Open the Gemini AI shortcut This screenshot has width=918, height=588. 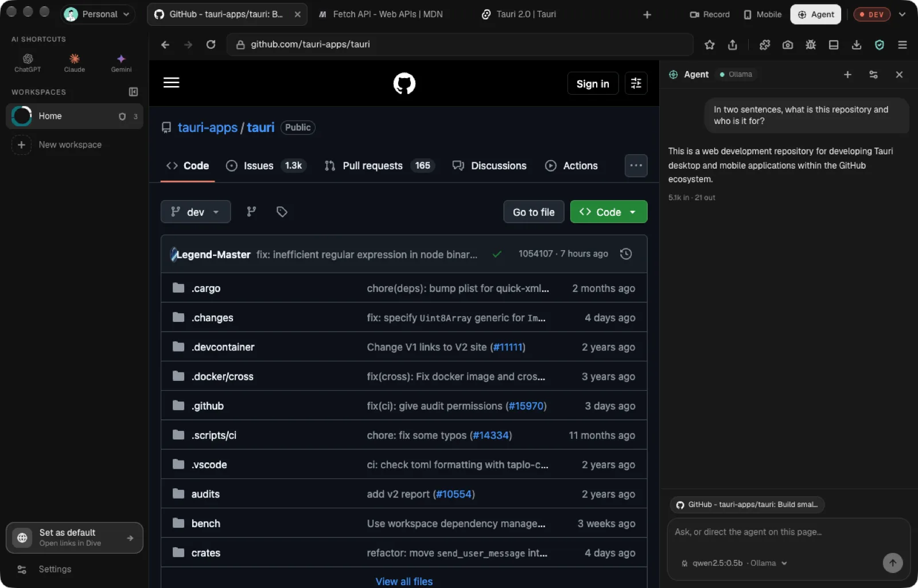coord(121,63)
